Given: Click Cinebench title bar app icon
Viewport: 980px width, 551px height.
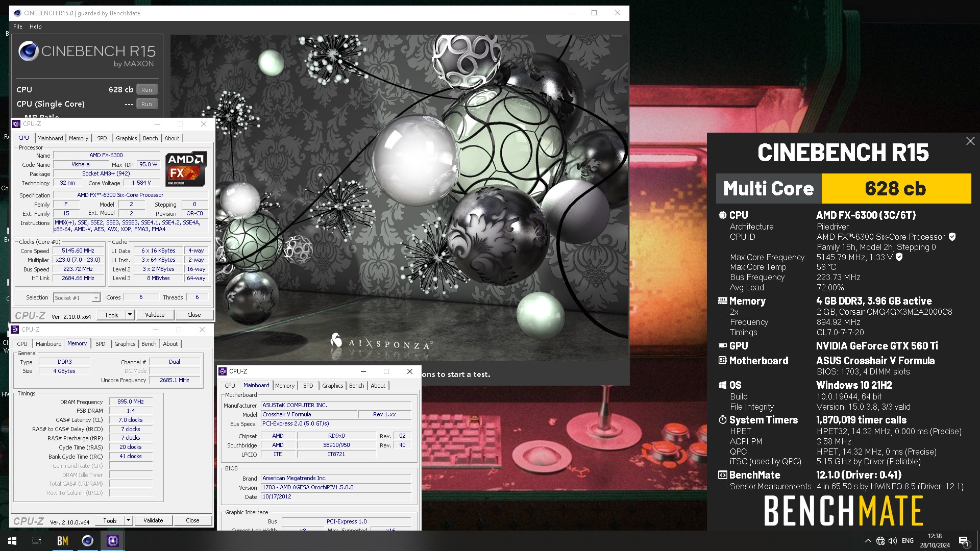Looking at the screenshot, I should tap(17, 13).
